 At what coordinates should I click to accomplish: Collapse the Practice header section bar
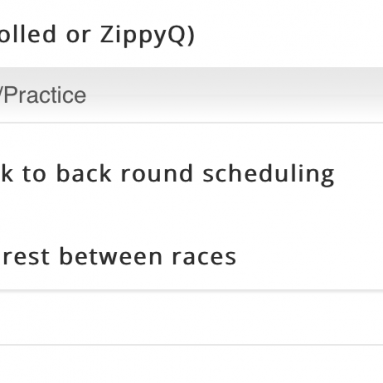(191, 95)
